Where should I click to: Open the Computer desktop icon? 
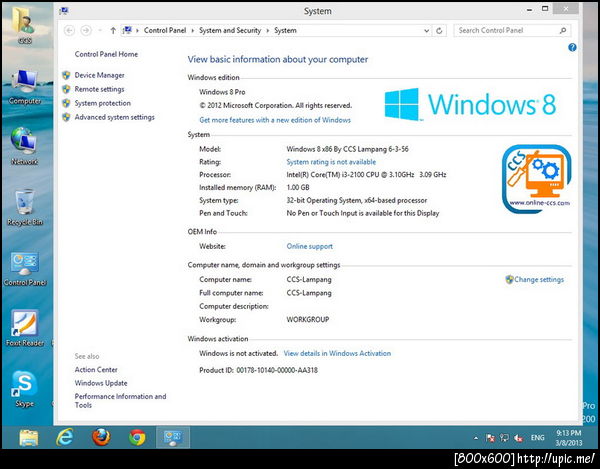[x=24, y=87]
